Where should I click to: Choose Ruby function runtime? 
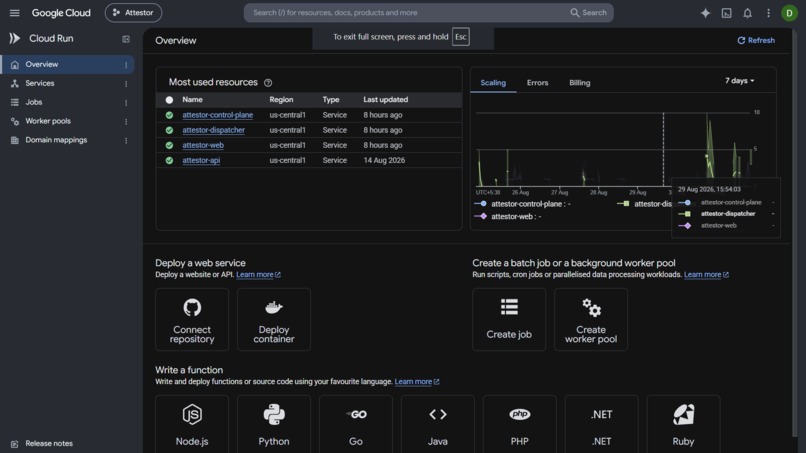[x=683, y=424]
